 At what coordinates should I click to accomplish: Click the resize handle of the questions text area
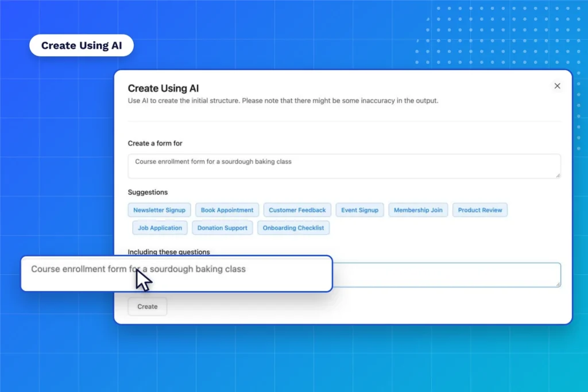click(x=558, y=285)
